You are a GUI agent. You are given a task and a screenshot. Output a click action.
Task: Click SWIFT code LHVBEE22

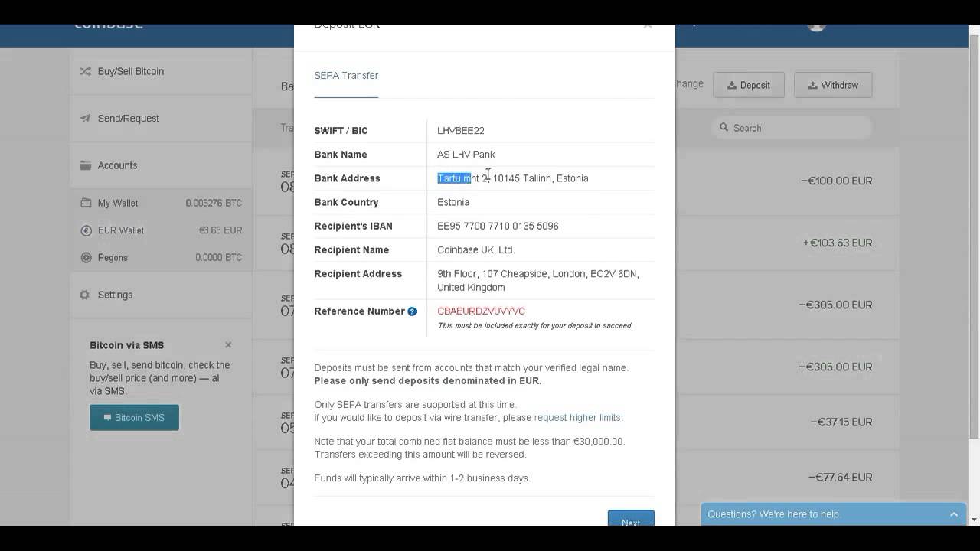tap(461, 131)
